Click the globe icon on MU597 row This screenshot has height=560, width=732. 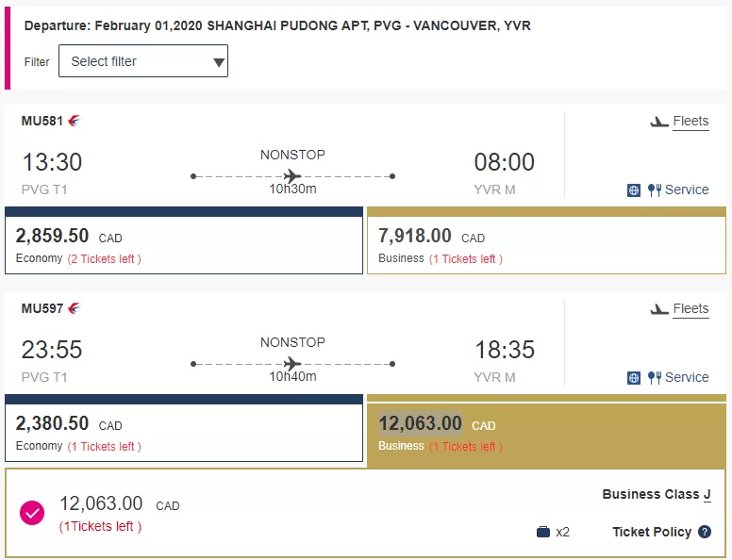pyautogui.click(x=634, y=378)
